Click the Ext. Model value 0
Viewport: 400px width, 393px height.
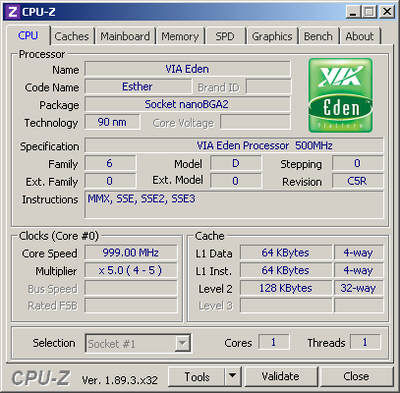tap(236, 181)
